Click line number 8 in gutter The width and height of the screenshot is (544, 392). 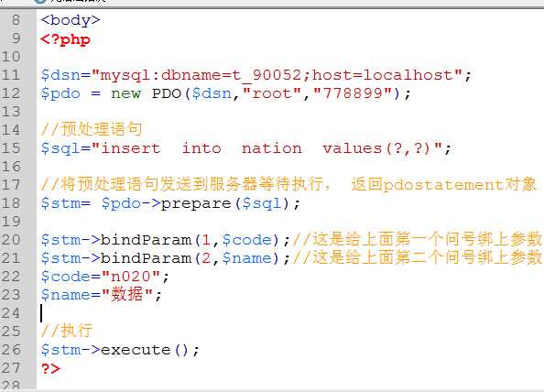tap(16, 20)
